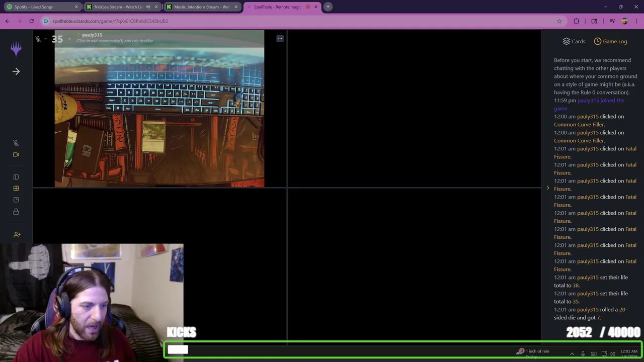Viewport: 644px width, 362px height.
Task: Toggle pauly315's muted microphone indicator
Action: tap(38, 39)
